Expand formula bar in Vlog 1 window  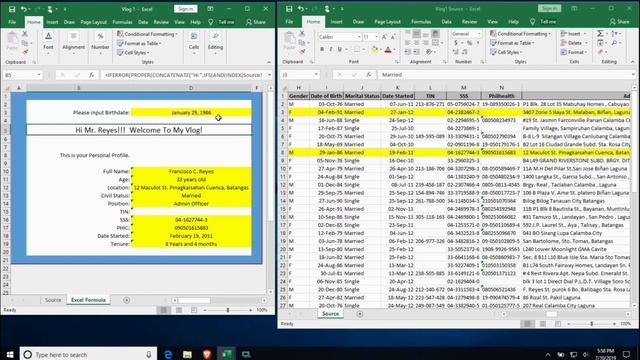click(269, 75)
